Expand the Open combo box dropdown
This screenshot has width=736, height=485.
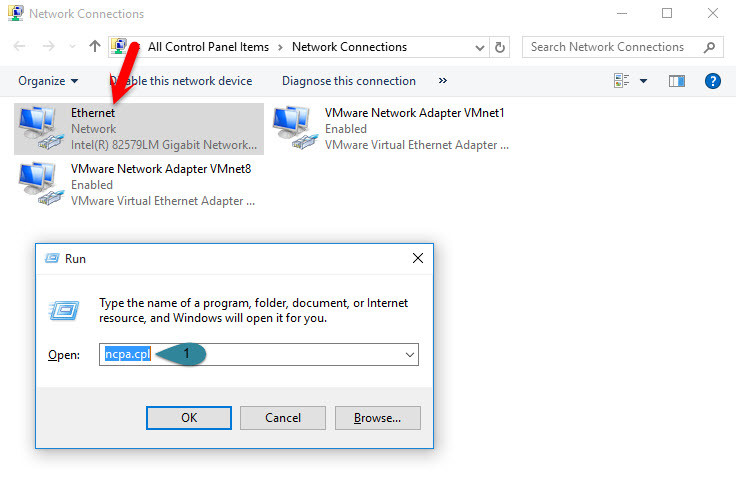(x=409, y=355)
